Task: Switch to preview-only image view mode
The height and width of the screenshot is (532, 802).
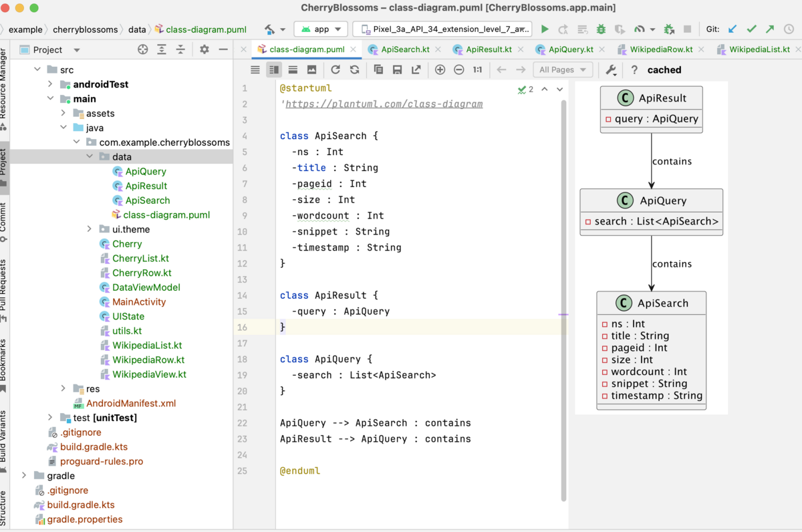Action: point(311,70)
